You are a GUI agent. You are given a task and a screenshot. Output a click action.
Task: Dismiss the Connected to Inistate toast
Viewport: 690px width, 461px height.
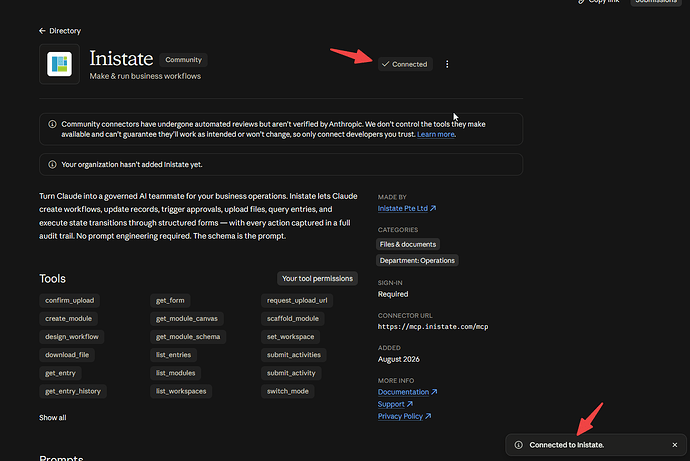pos(675,445)
